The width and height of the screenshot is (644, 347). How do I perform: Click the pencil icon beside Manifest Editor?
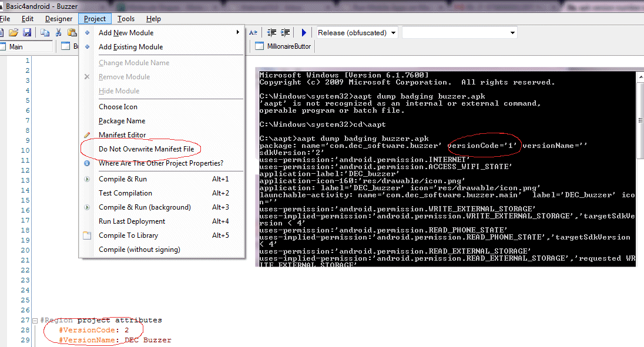click(x=87, y=135)
